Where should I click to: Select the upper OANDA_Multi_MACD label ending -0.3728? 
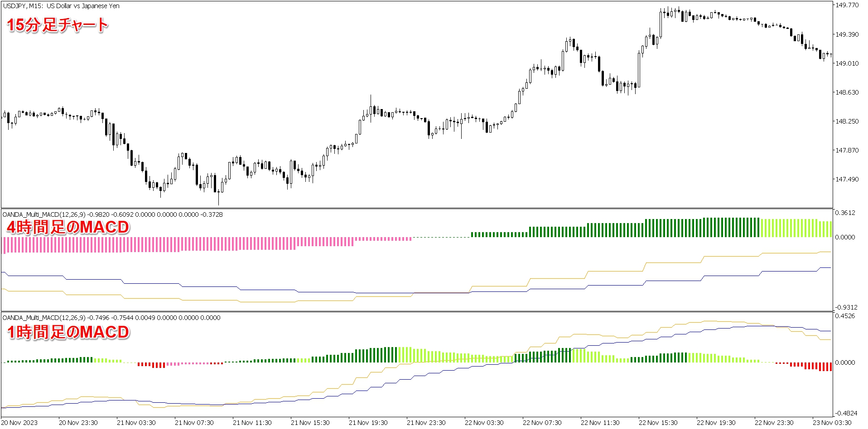pos(113,214)
